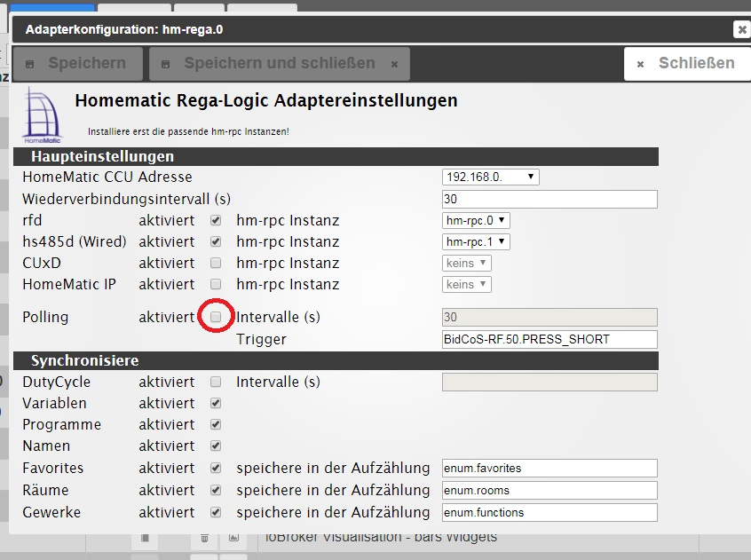
Task: Click the Synchronisiere section header
Action: tap(336, 360)
